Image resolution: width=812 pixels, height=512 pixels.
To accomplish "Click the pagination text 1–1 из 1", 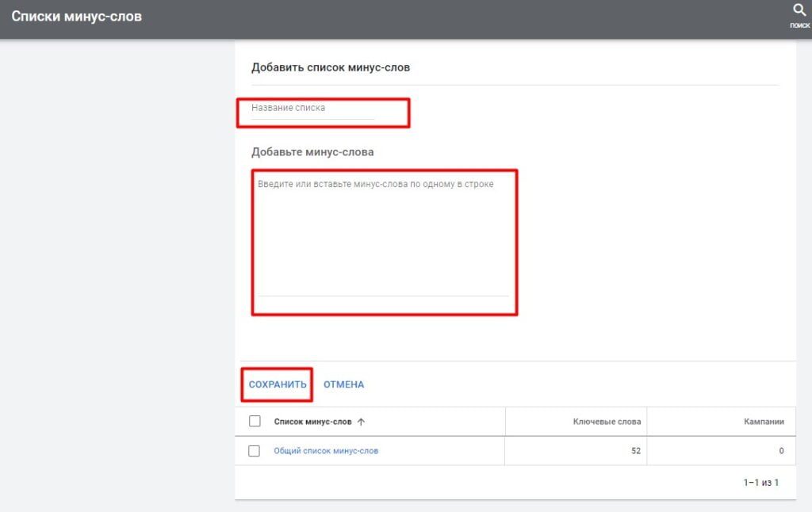I will (761, 483).
